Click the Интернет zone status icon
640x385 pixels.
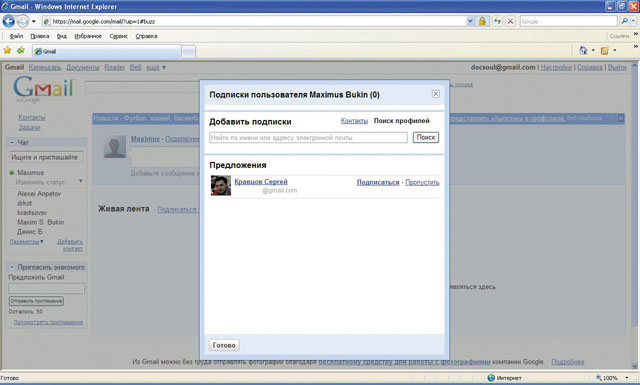point(491,378)
